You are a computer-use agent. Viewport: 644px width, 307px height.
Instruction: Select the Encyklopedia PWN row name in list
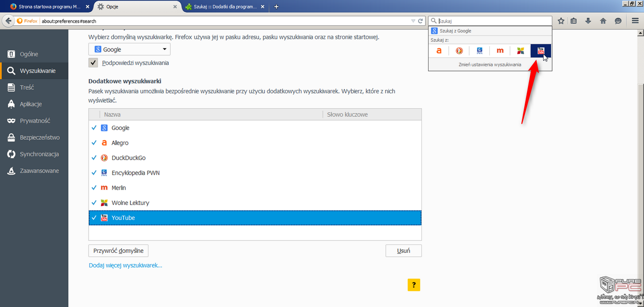click(x=136, y=173)
